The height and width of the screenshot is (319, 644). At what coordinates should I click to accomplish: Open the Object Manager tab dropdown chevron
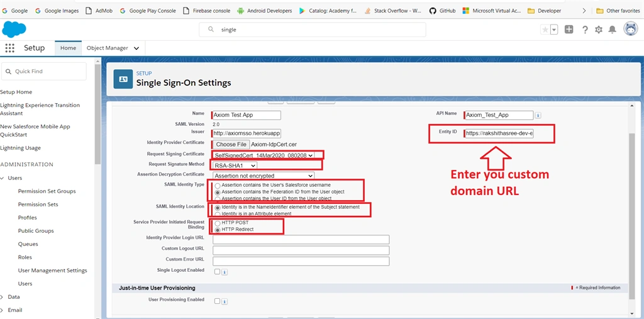(136, 48)
